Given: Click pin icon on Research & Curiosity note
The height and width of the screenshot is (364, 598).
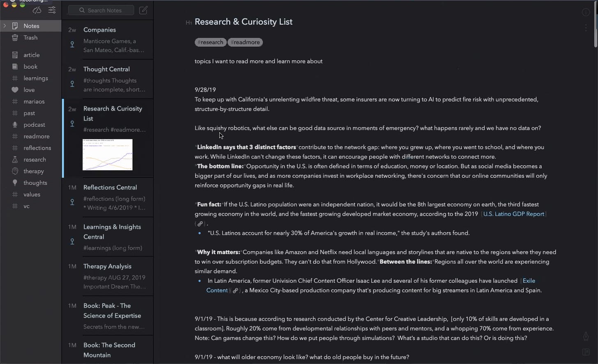Looking at the screenshot, I should pos(72,124).
